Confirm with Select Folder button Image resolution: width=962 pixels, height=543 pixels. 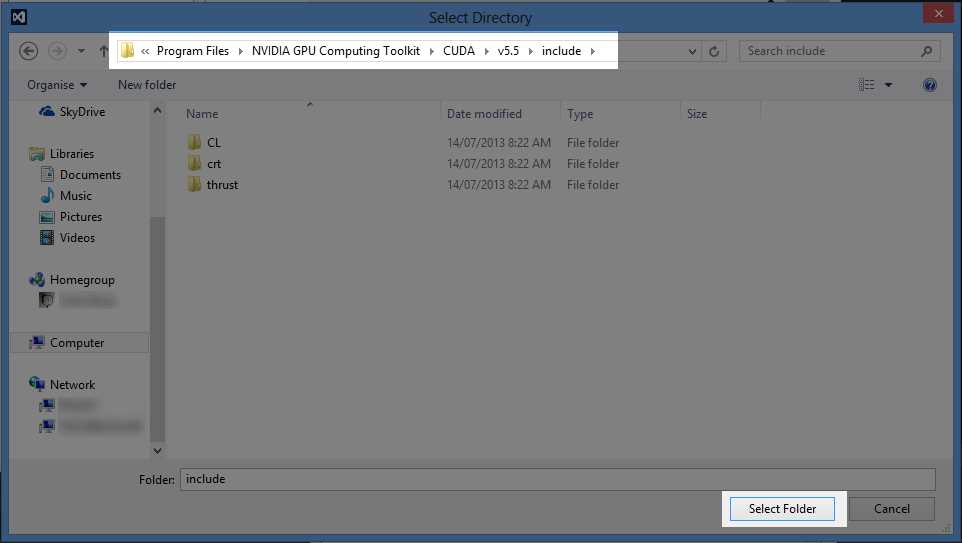tap(782, 509)
